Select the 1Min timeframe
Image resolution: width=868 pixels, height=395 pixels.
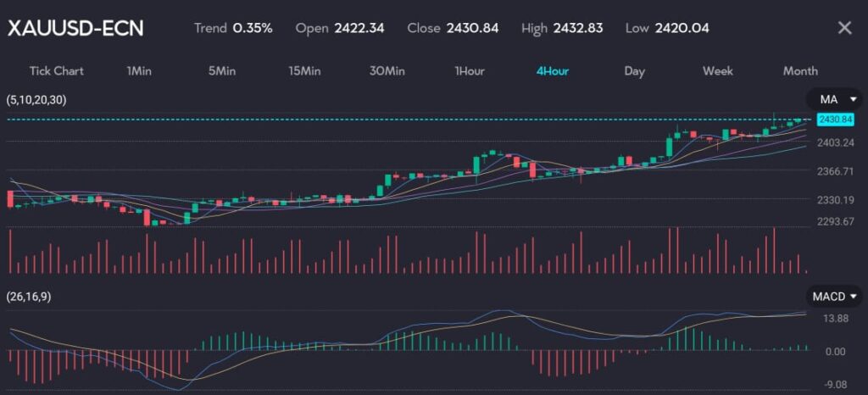pos(139,71)
